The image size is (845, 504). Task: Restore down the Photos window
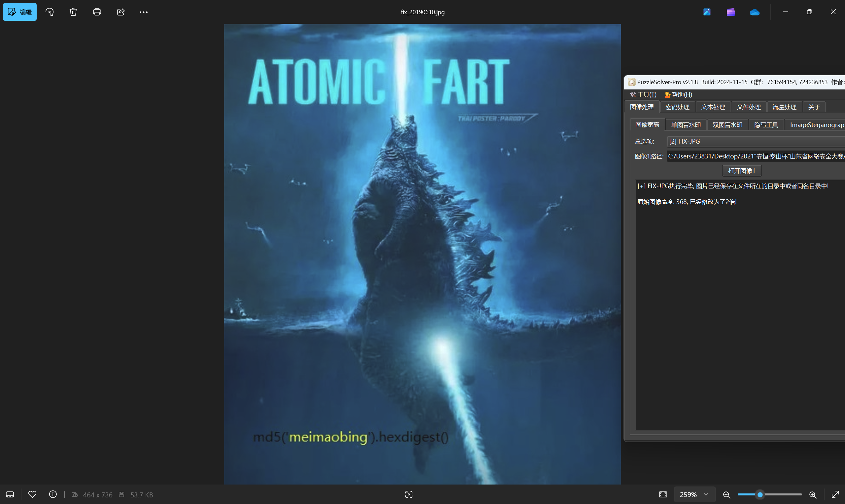coord(809,12)
